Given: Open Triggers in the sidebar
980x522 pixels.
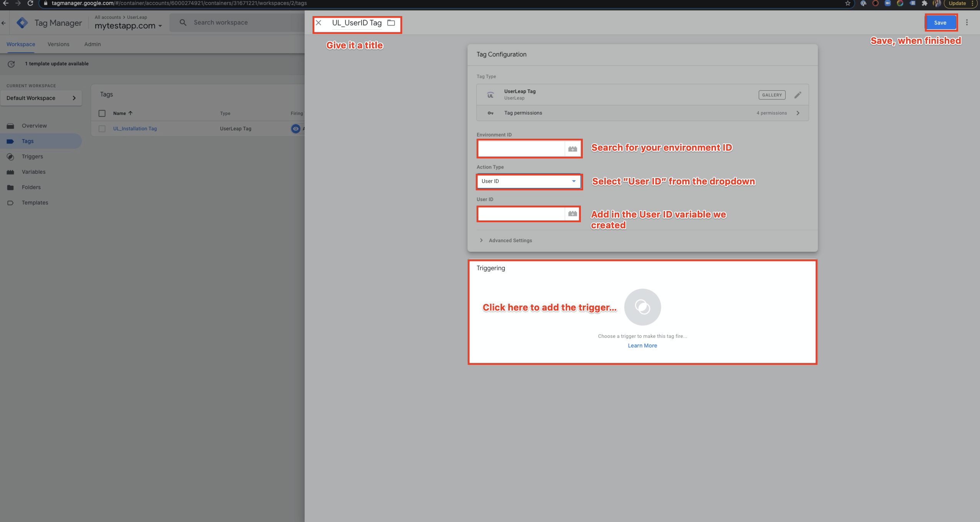Looking at the screenshot, I should tap(32, 156).
